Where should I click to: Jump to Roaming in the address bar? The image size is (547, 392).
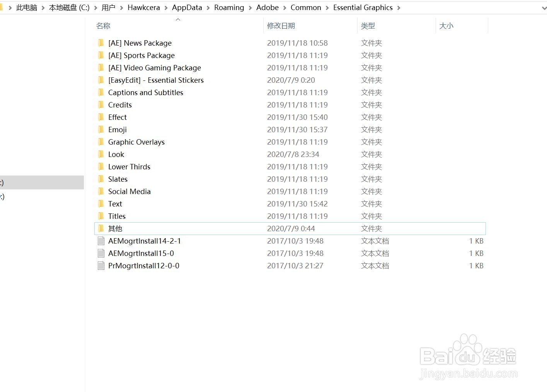[x=229, y=8]
